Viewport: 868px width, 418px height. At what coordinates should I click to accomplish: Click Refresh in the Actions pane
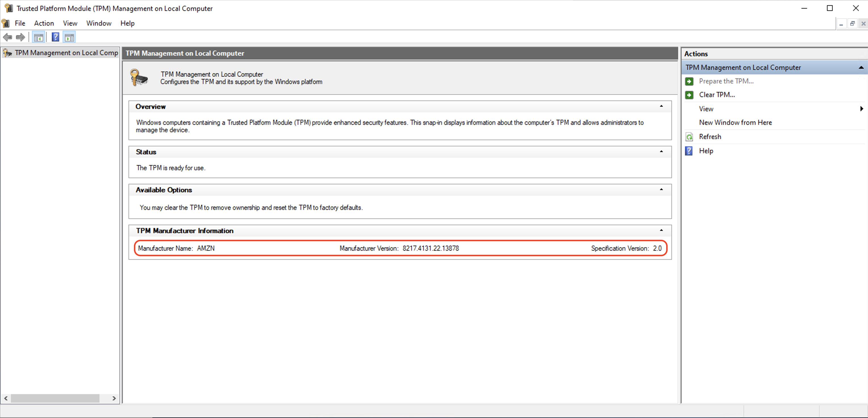[710, 137]
